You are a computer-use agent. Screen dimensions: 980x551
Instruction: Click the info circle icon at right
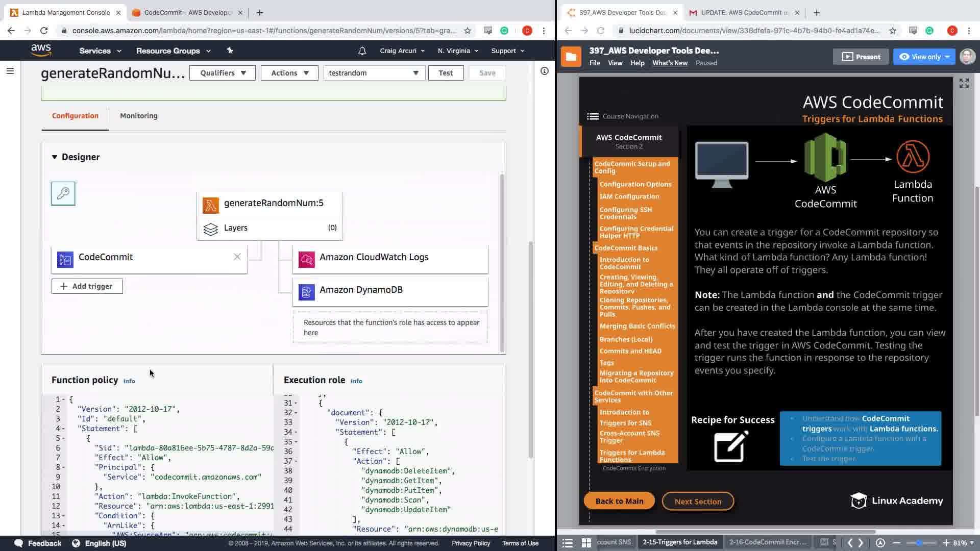(x=545, y=71)
